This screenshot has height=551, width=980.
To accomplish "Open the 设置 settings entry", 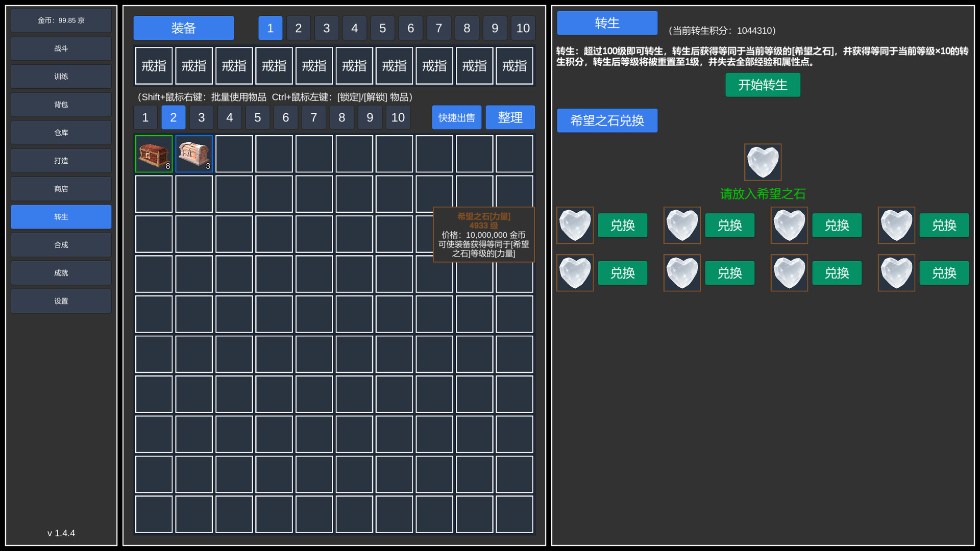I will (x=61, y=300).
